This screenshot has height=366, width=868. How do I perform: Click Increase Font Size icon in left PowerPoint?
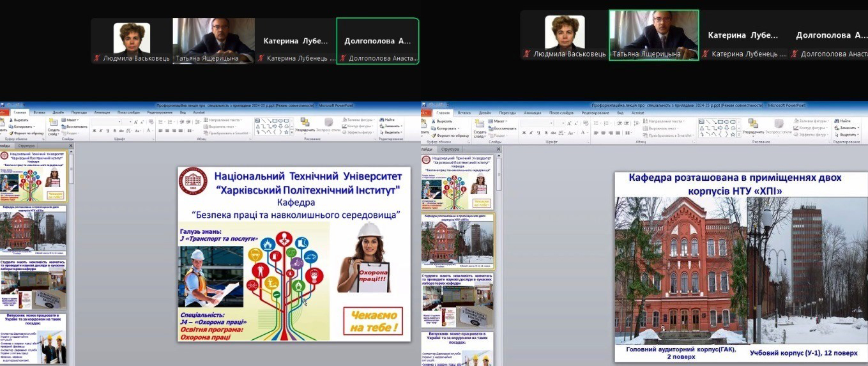[x=135, y=122]
